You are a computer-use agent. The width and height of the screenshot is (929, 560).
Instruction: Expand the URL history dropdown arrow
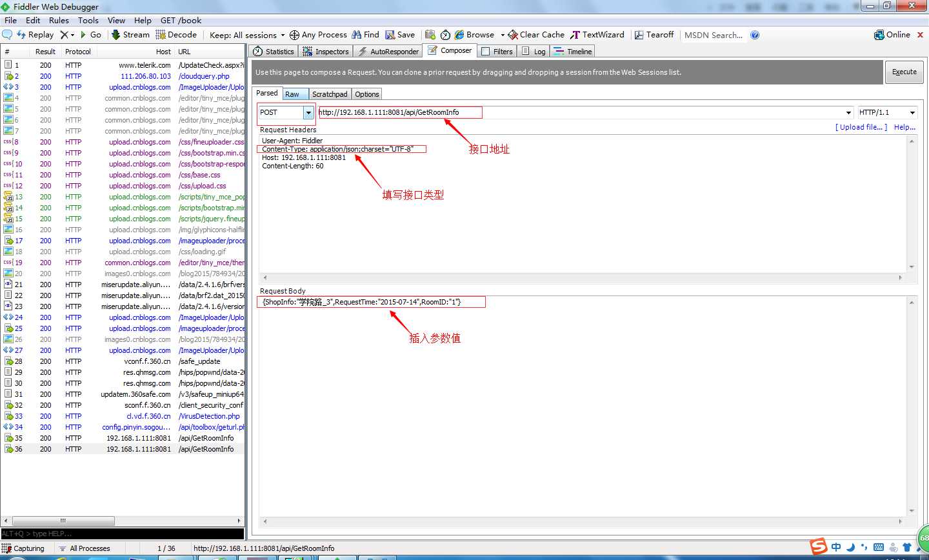click(x=849, y=113)
